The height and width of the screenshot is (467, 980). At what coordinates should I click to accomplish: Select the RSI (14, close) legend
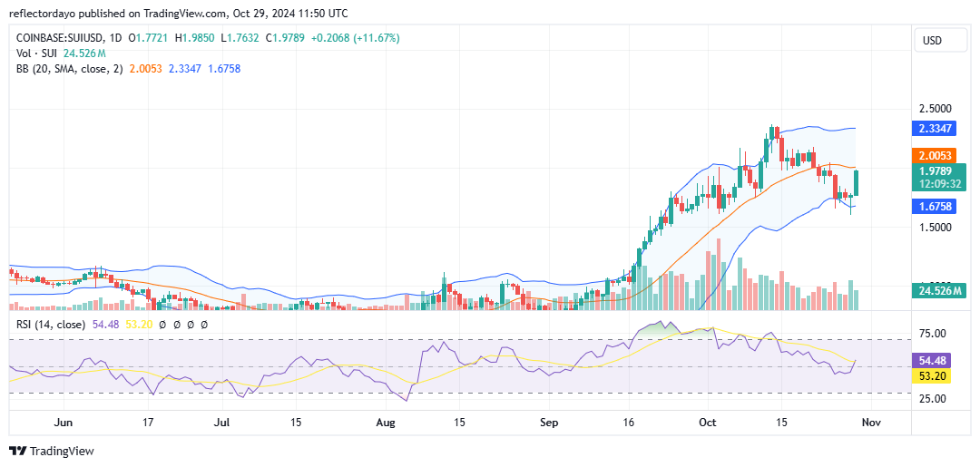click(x=51, y=325)
